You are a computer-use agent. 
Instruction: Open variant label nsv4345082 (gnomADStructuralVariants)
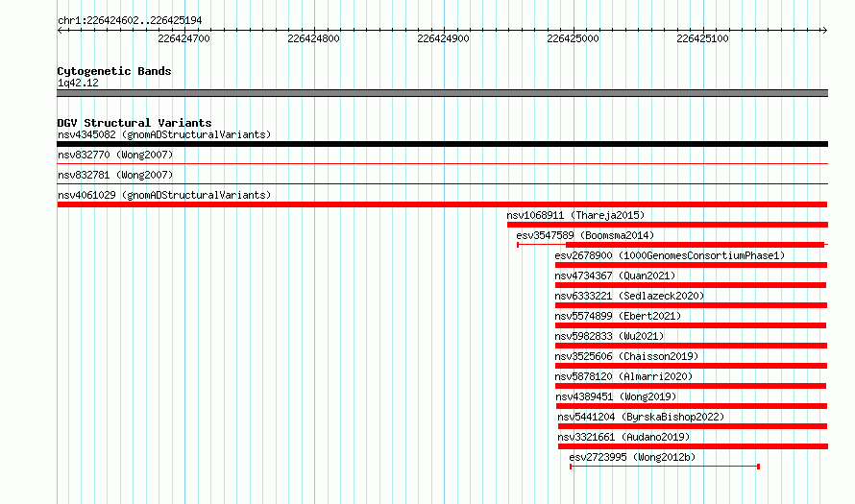point(164,134)
